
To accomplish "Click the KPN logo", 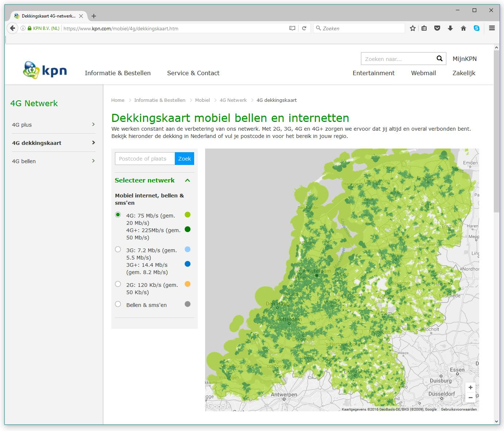I will [45, 70].
